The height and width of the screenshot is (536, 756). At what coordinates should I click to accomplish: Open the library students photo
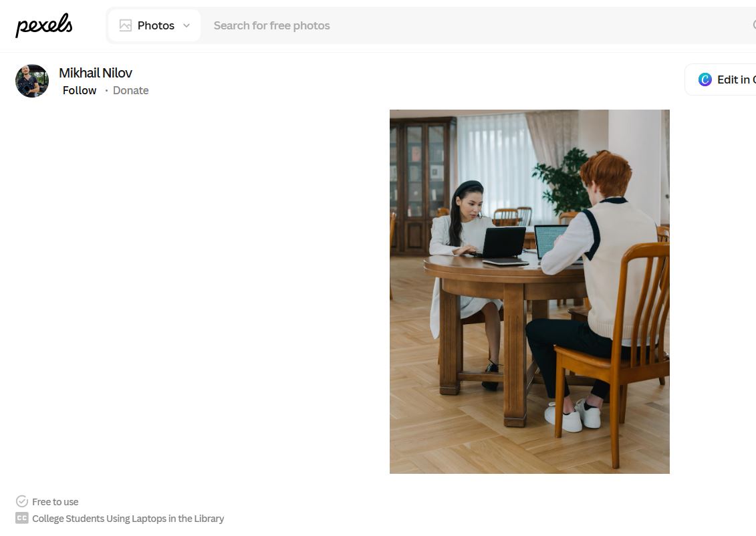coord(529,291)
